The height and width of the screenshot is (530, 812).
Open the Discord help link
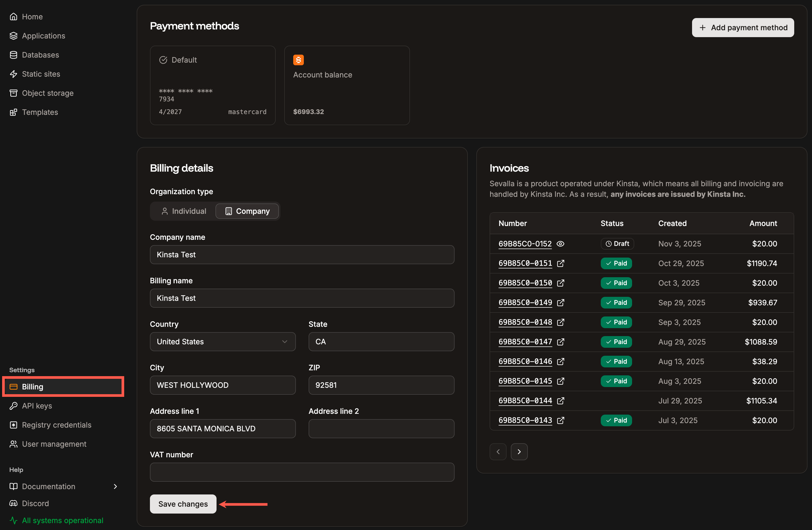click(36, 503)
